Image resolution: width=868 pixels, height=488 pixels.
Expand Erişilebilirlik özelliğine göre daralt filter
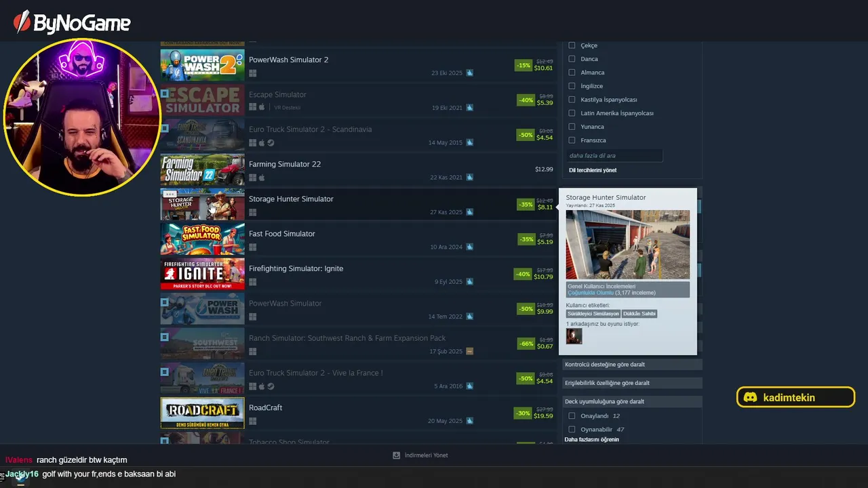[632, 383]
